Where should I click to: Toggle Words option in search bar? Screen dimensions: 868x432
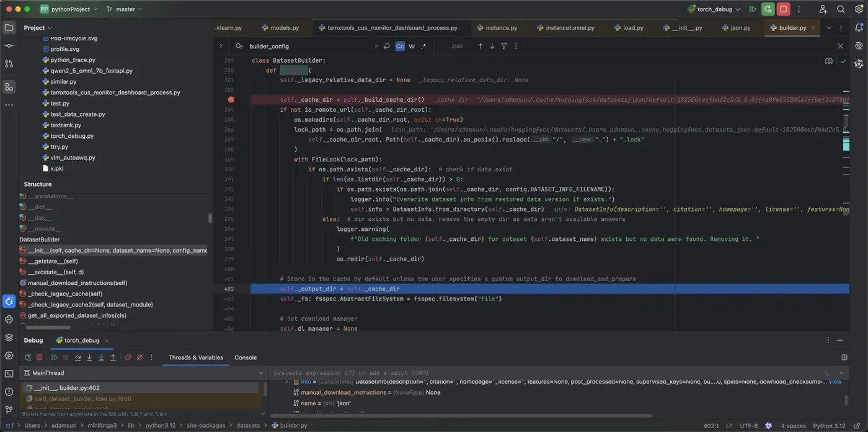(x=412, y=47)
